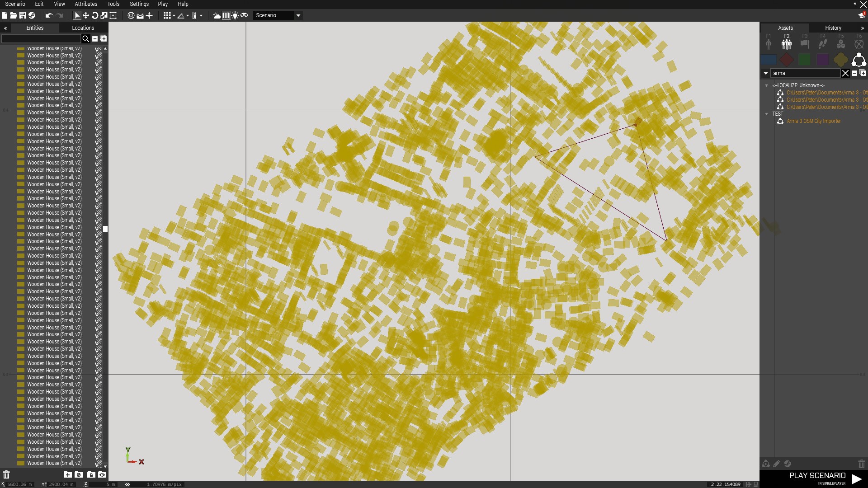Undo the last action
Image resolution: width=868 pixels, height=488 pixels.
[x=49, y=15]
